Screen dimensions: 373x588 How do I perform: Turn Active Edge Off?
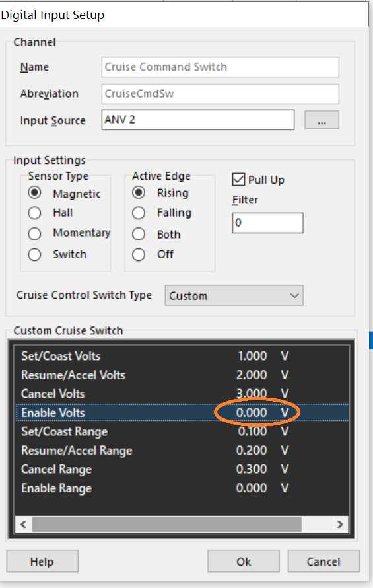pos(139,254)
